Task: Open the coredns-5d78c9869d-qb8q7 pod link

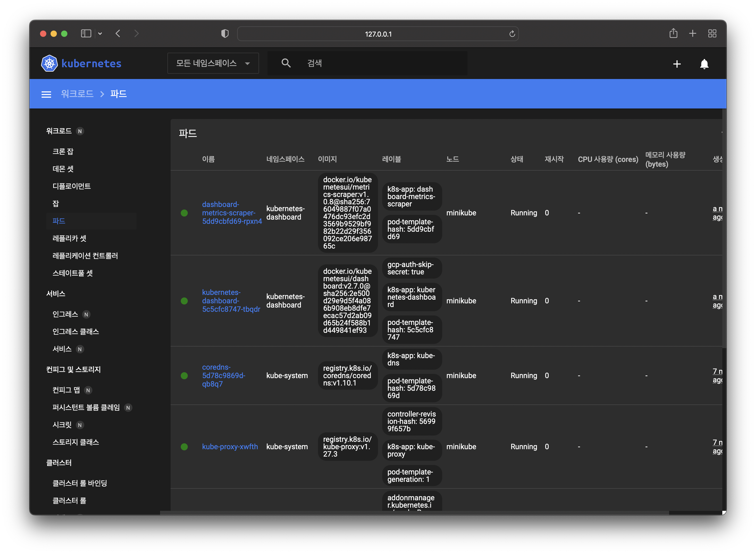Action: click(223, 375)
